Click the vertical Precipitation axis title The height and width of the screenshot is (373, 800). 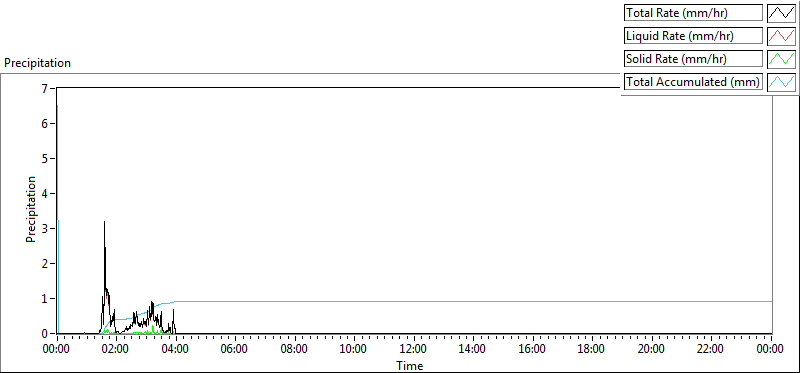(x=31, y=209)
